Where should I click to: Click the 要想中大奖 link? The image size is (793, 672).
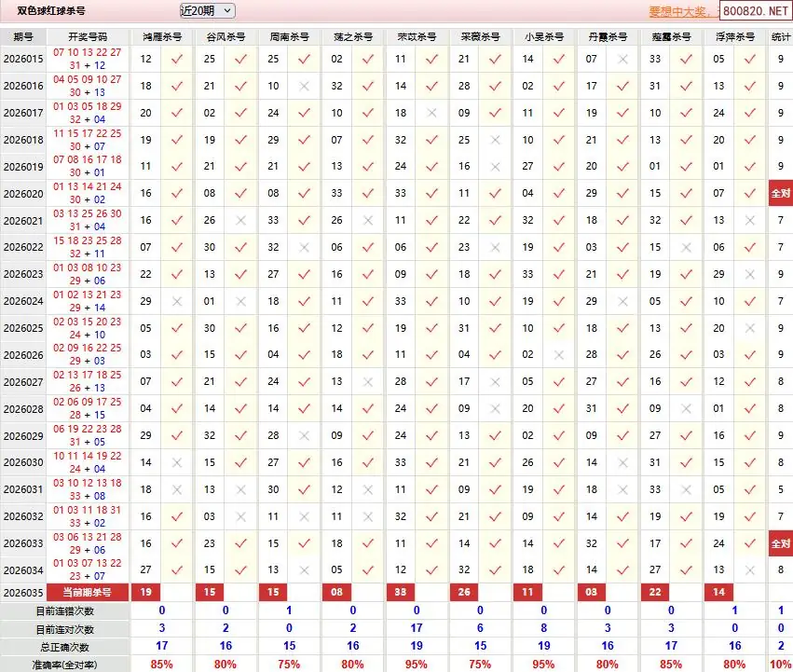tap(682, 12)
